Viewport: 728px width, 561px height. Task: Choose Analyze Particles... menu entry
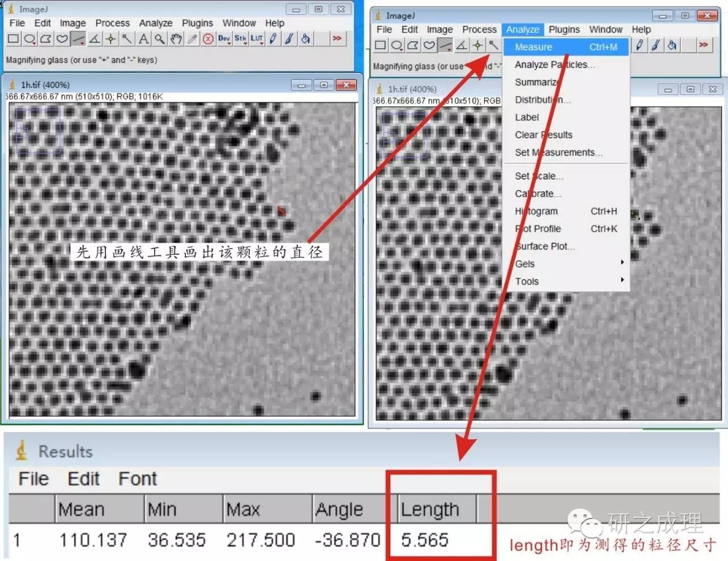[x=566, y=65]
